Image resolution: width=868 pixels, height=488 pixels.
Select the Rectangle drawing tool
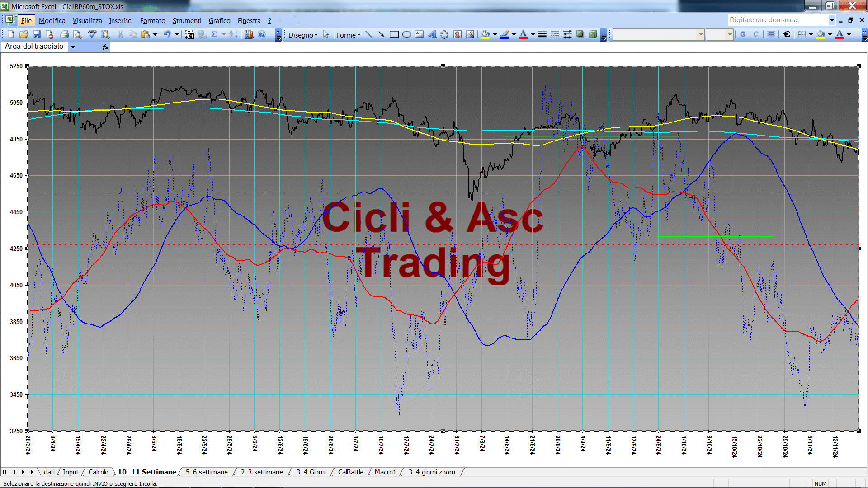pyautogui.click(x=394, y=34)
